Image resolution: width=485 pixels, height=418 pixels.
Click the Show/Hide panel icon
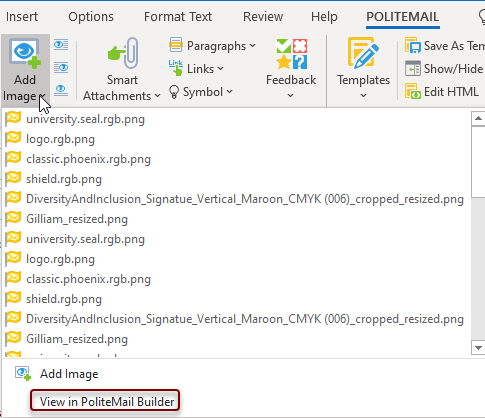pyautogui.click(x=413, y=69)
